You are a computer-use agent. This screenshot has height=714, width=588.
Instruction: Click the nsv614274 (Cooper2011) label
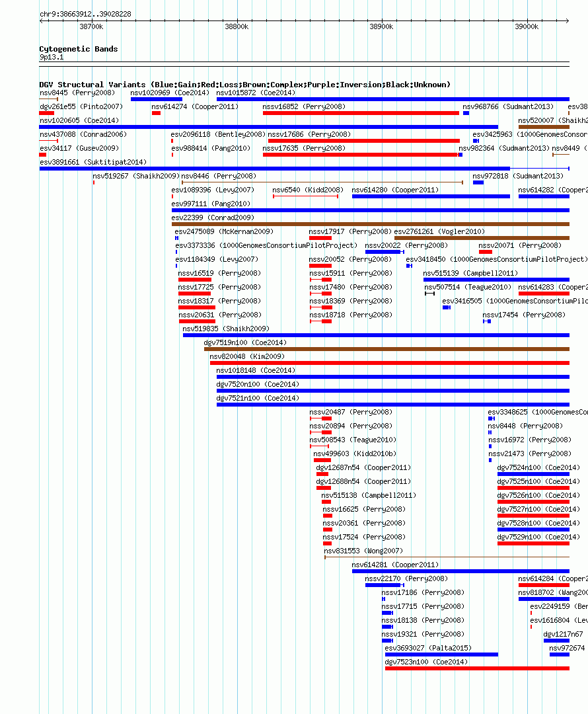pyautogui.click(x=195, y=106)
